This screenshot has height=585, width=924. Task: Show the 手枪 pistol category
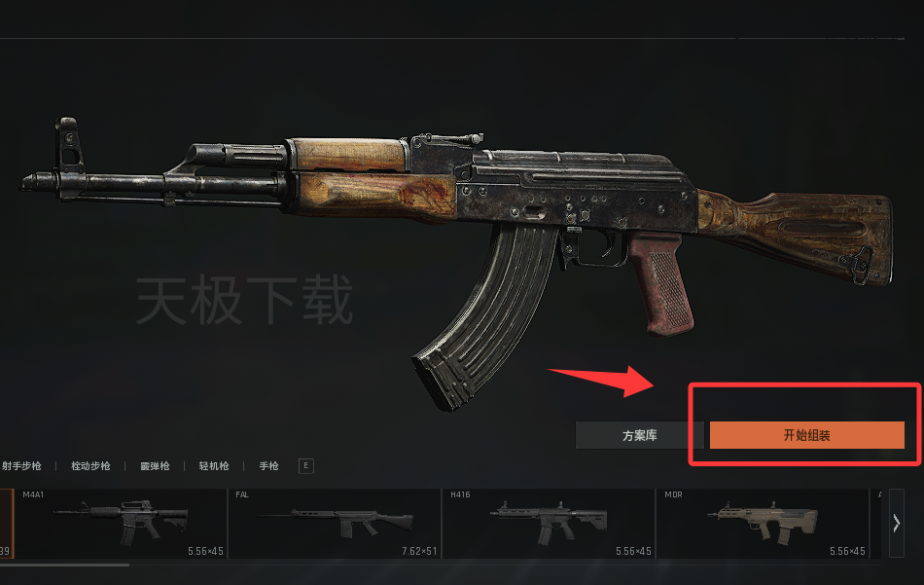coord(268,466)
